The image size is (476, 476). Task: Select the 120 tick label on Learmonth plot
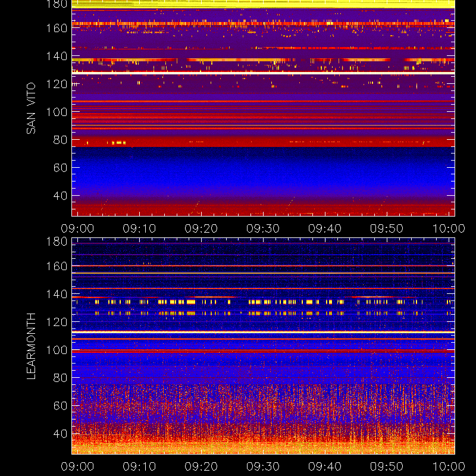pos(57,322)
